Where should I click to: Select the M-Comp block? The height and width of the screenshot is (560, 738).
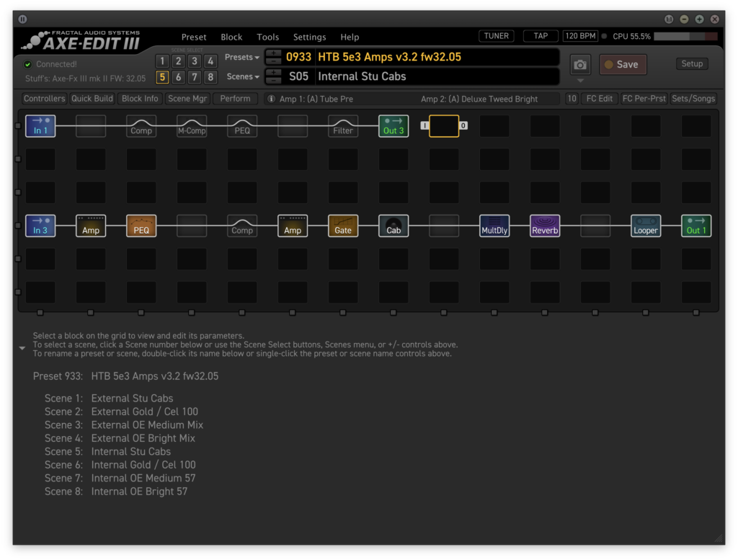coord(192,126)
